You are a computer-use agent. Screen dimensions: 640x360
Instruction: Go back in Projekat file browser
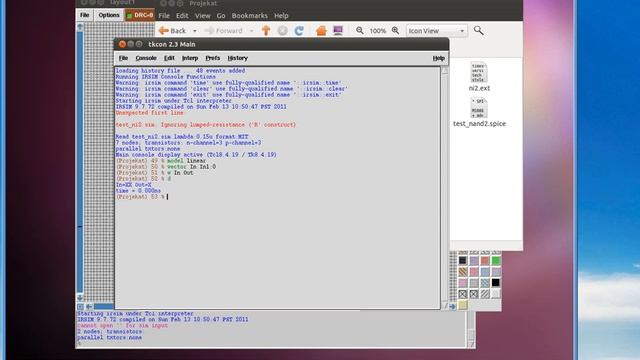pos(172,31)
